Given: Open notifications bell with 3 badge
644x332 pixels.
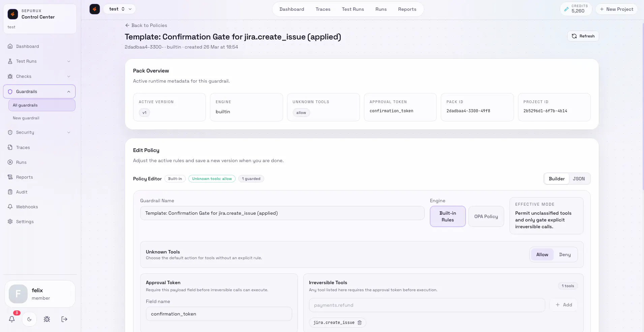Looking at the screenshot, I should tap(12, 319).
